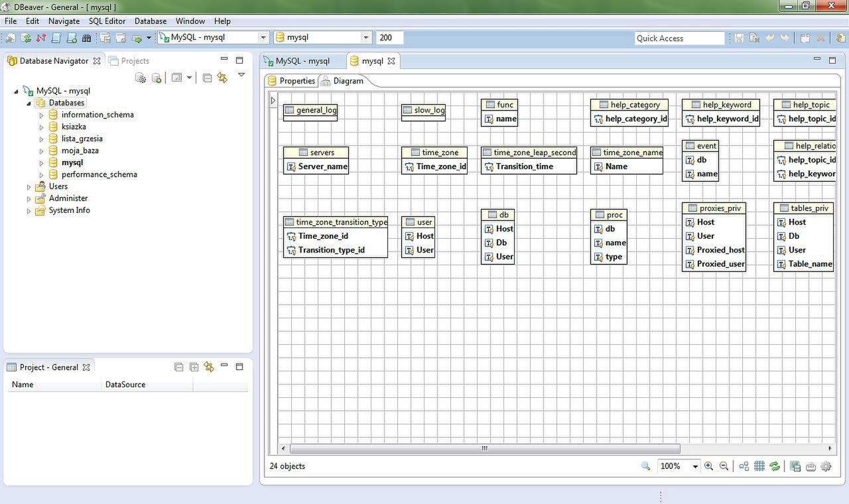Print the diagram

pyautogui.click(x=811, y=466)
